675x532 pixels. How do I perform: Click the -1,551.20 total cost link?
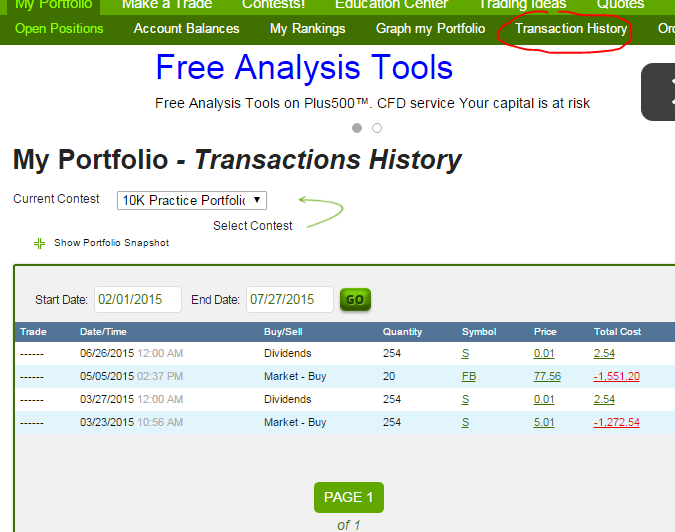tap(616, 377)
